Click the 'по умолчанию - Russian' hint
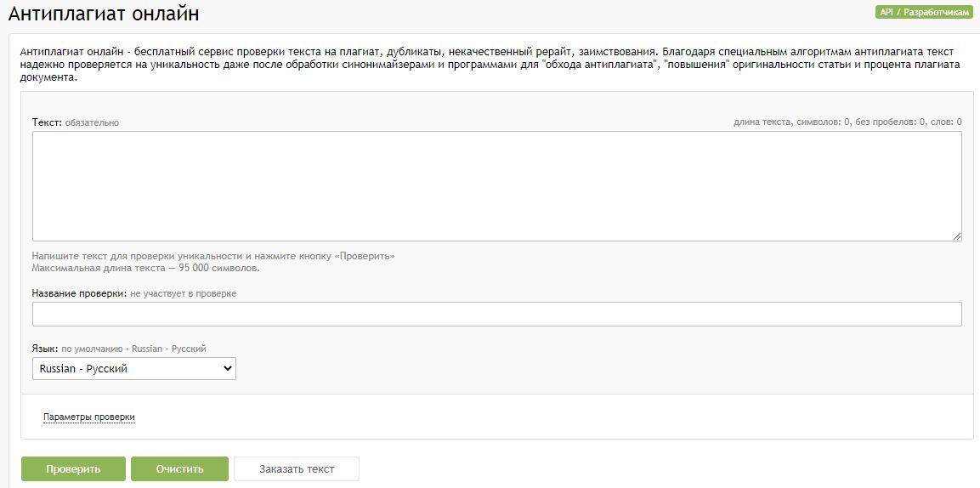The width and height of the screenshot is (980, 488). tap(133, 348)
